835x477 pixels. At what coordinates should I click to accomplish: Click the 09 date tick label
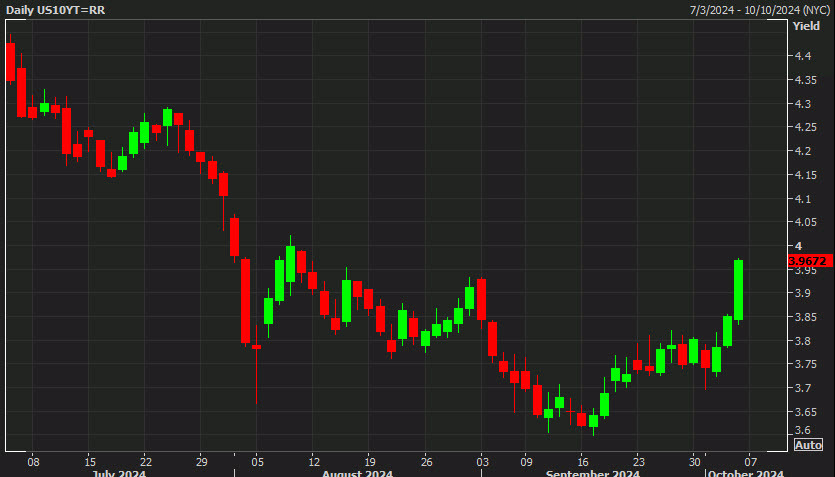[526, 462]
